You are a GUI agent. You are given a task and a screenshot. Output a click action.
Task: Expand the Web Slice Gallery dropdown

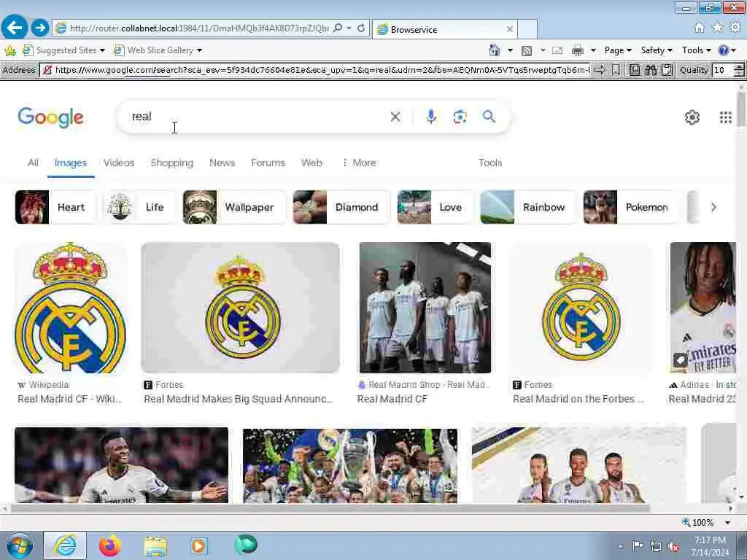tap(200, 50)
